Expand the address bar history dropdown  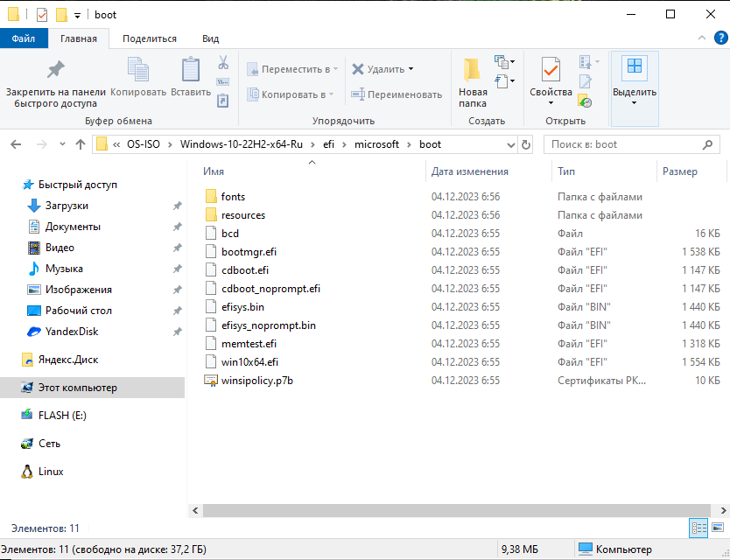[x=511, y=144]
